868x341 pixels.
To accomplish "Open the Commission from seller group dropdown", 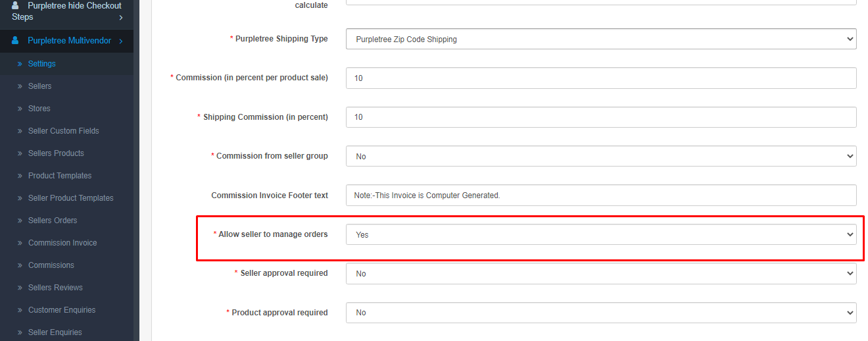I will click(601, 156).
